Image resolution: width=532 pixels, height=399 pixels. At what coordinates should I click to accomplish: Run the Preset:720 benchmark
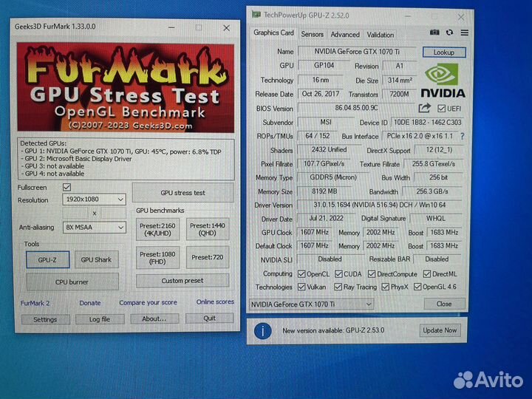click(x=208, y=258)
